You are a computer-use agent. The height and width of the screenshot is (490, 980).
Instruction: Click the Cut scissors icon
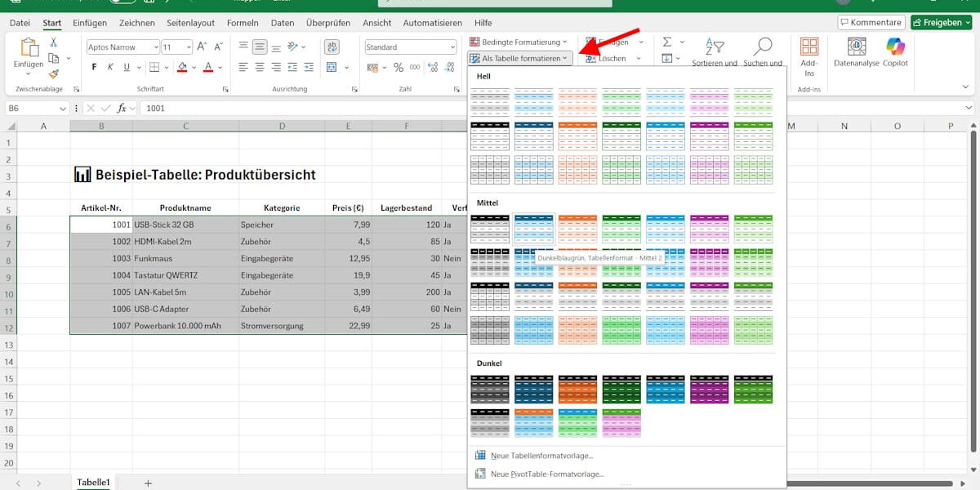coord(54,42)
